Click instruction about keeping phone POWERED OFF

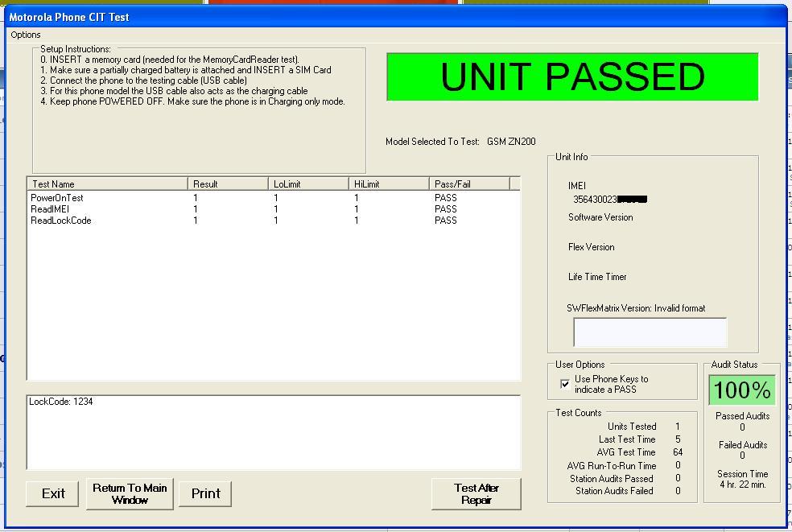pos(193,101)
